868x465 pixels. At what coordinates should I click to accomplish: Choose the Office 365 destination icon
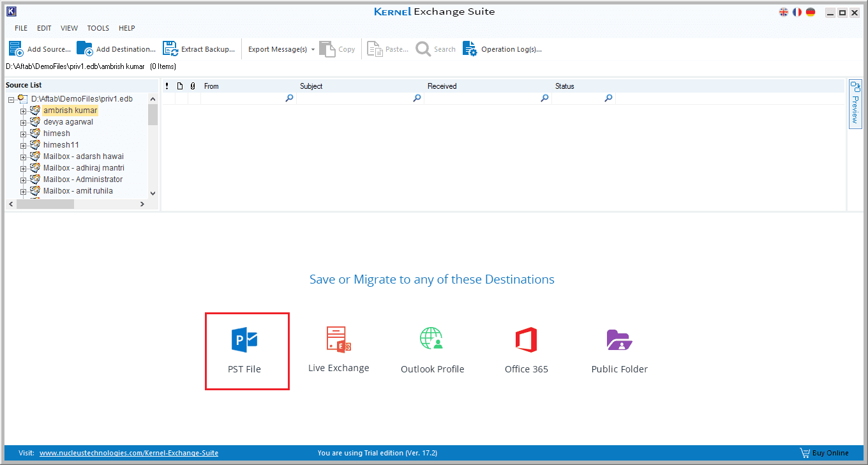tap(527, 340)
